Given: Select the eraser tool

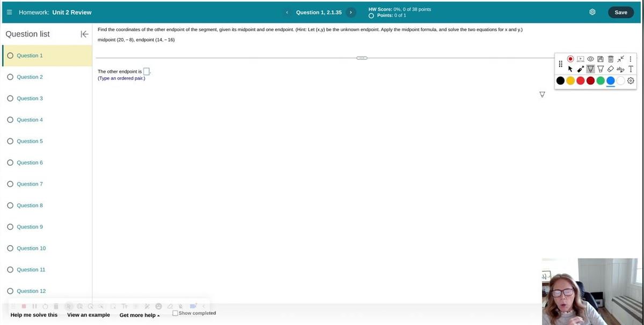Looking at the screenshot, I should 610,69.
